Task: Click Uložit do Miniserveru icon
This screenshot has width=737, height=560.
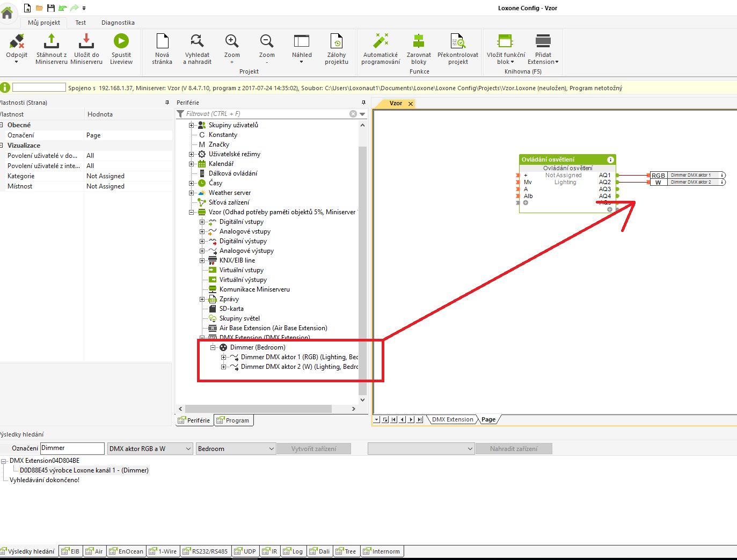Action: [x=86, y=42]
